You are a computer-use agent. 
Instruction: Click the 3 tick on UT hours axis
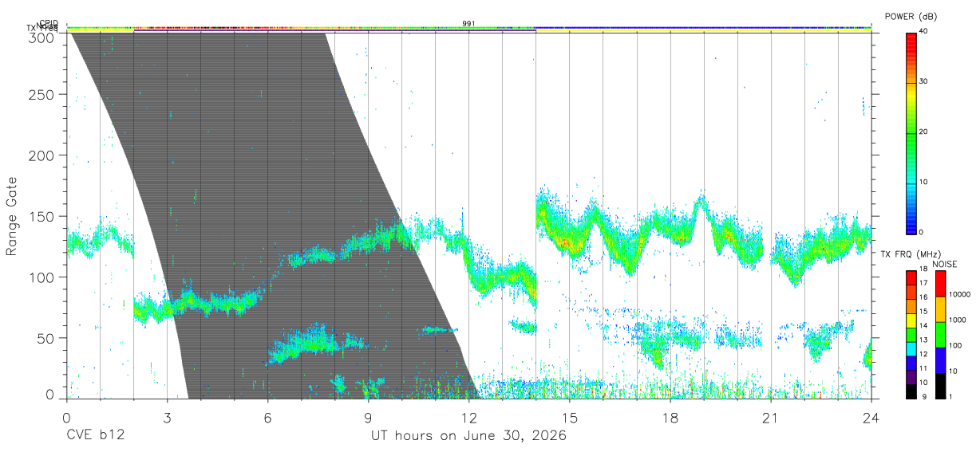[x=167, y=418]
